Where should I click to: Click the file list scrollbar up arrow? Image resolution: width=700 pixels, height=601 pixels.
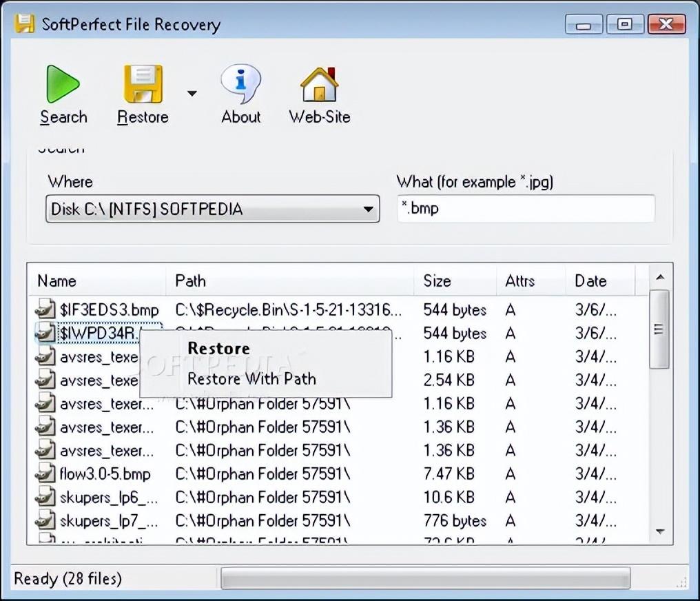click(660, 278)
